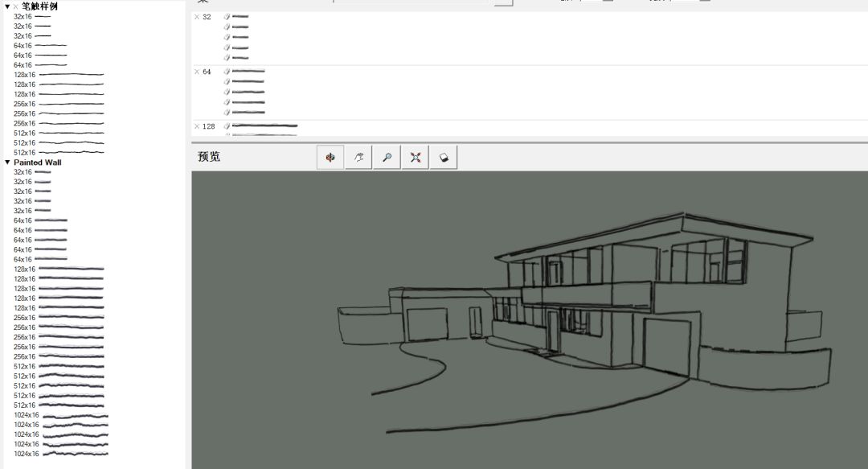Image resolution: width=868 pixels, height=469 pixels.
Task: Select first 512x16 stroke under Painted Wall
Action: tap(59, 367)
